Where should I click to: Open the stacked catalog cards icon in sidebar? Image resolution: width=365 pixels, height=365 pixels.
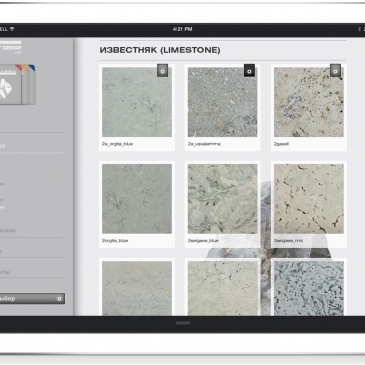(x=17, y=85)
